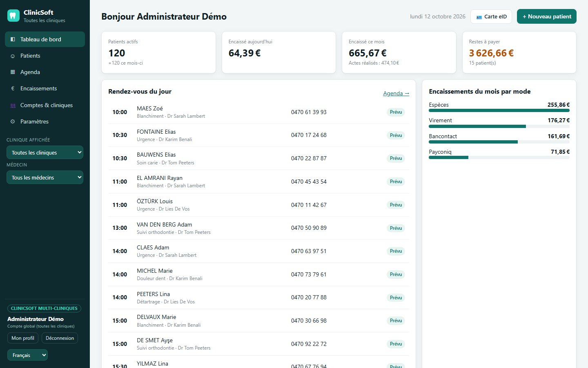
Task: Click the Agenda grid icon in sidebar
Action: 13,72
